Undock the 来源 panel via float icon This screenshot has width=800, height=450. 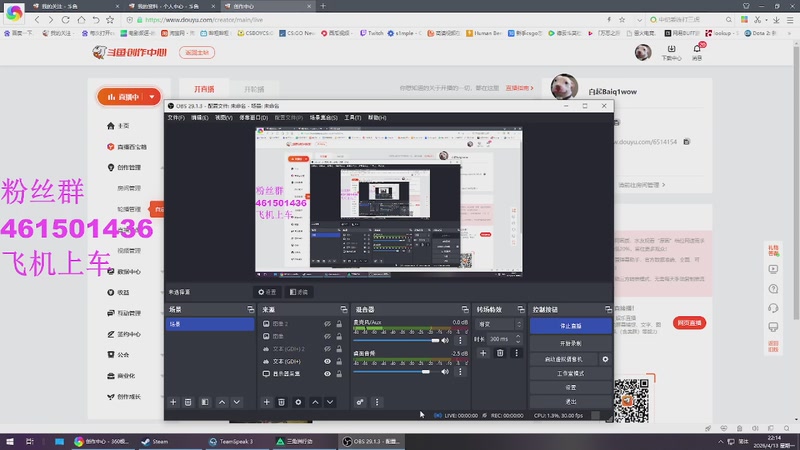(344, 309)
